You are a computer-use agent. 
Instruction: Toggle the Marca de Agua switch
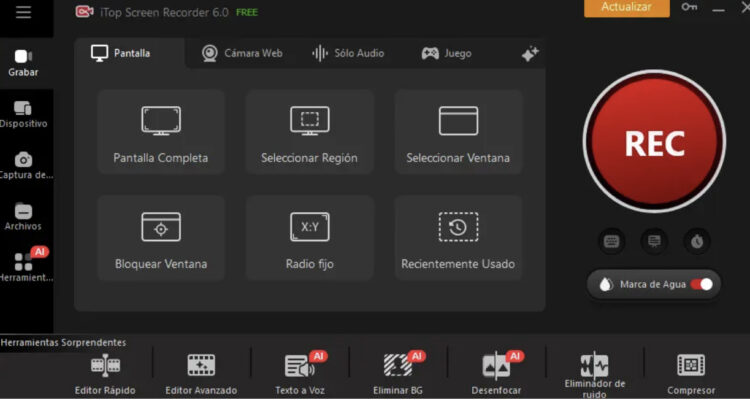point(702,284)
